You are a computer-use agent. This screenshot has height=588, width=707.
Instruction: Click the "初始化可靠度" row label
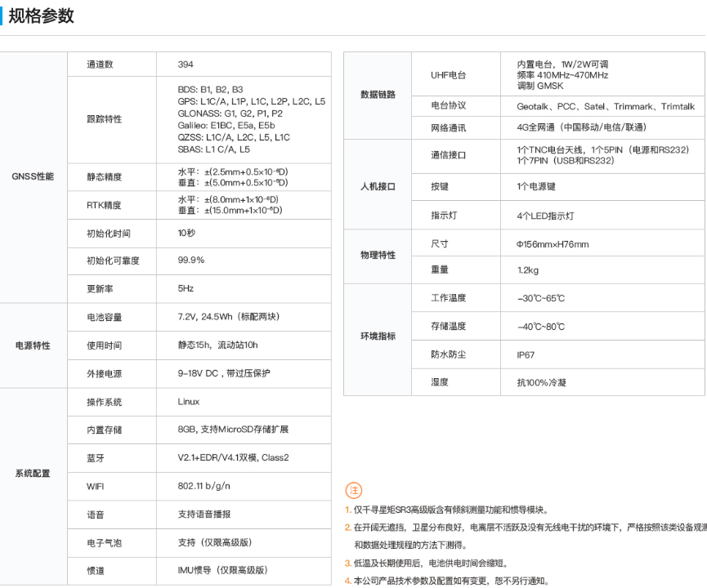[x=113, y=261]
